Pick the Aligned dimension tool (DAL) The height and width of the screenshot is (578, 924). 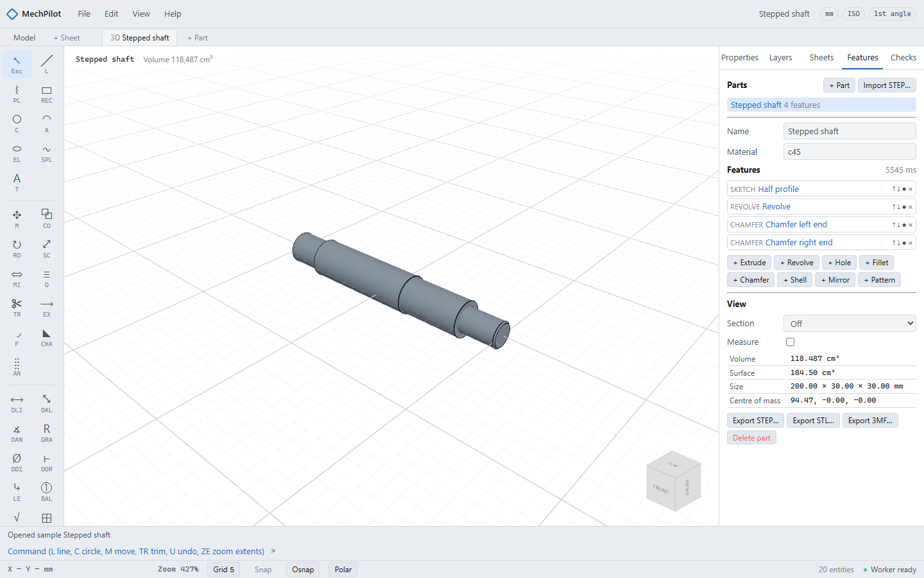coord(47,403)
